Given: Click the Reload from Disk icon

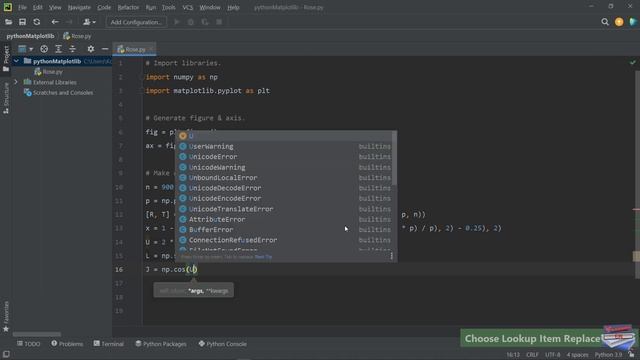Looking at the screenshot, I should point(37,22).
